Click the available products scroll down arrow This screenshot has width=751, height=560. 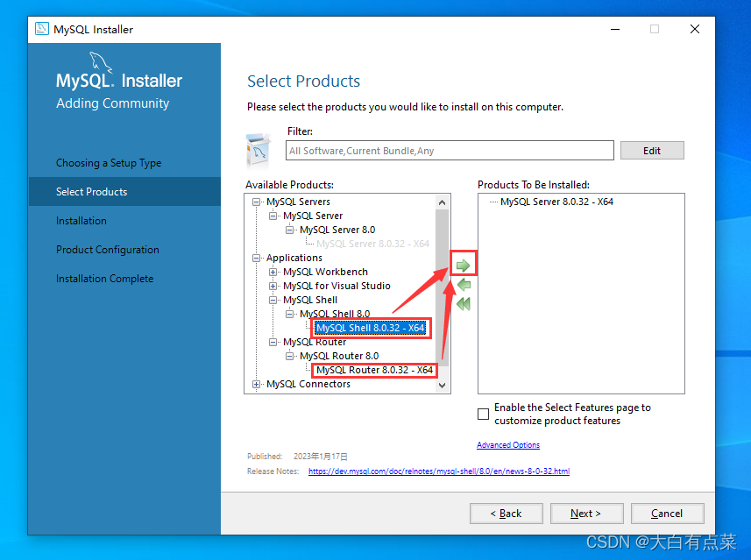(442, 385)
